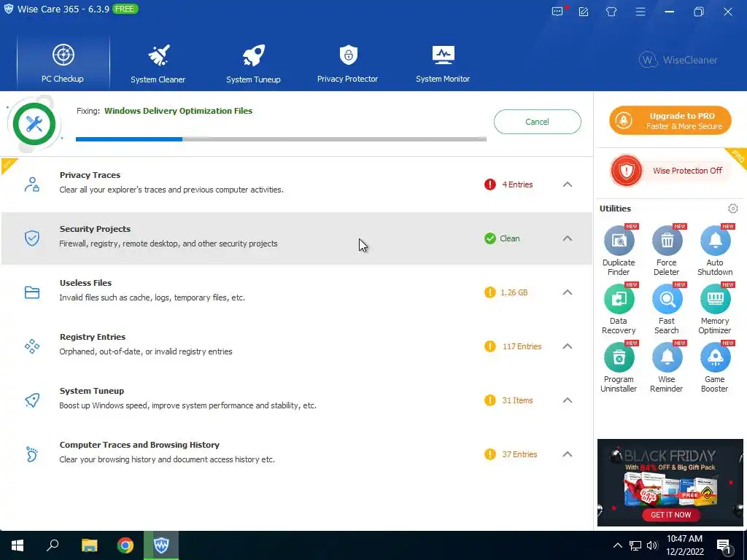
Task: Collapse the Registry Entries section
Action: [x=568, y=346]
